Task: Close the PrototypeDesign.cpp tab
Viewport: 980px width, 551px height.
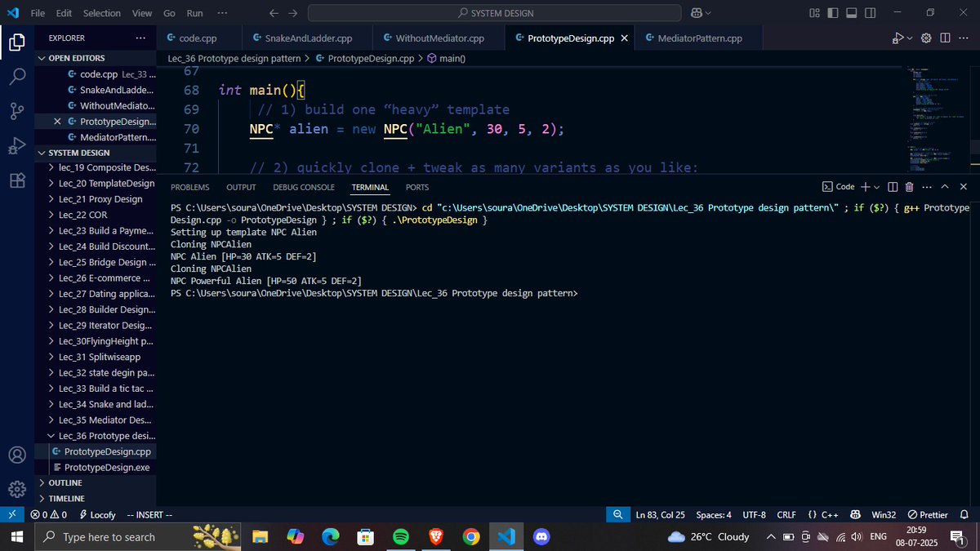Action: [x=625, y=38]
